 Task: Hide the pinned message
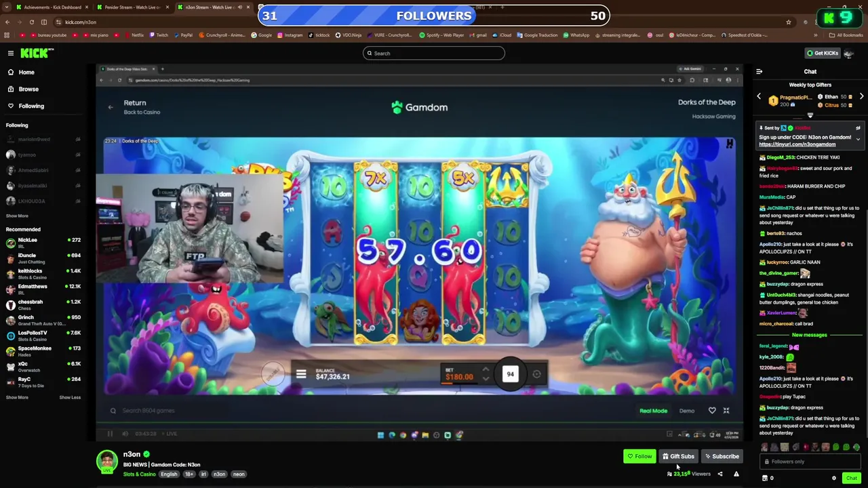point(858,128)
